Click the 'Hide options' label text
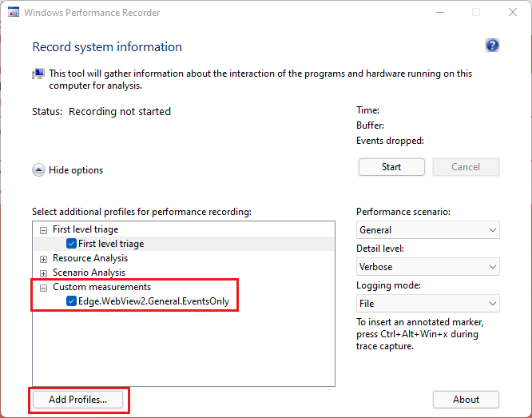Image resolution: width=532 pixels, height=418 pixels. (x=76, y=170)
